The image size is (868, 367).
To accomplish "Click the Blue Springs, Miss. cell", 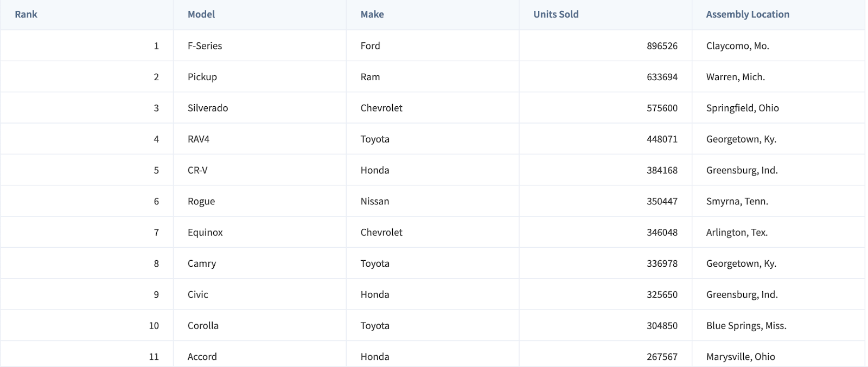I will 746,326.
